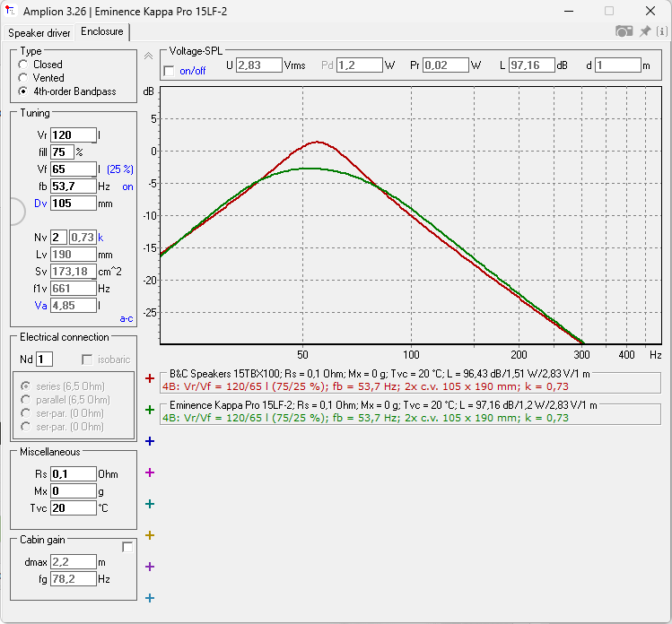Switch to Speaker driver tab
The image size is (672, 624).
(39, 33)
